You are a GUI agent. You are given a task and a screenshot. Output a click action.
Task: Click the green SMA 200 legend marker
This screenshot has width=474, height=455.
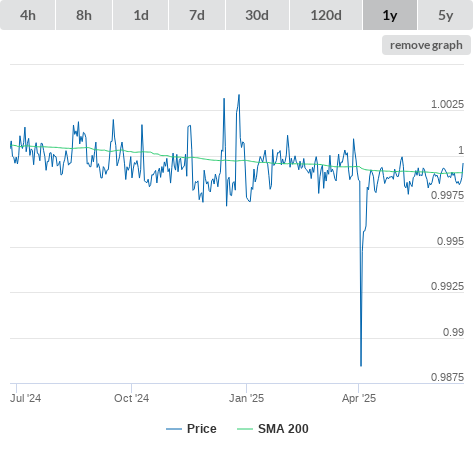click(x=245, y=429)
